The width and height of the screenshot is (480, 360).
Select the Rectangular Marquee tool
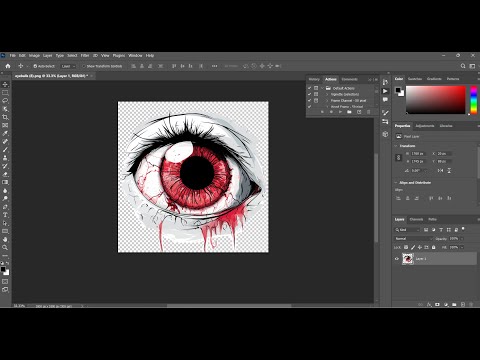coord(5,93)
